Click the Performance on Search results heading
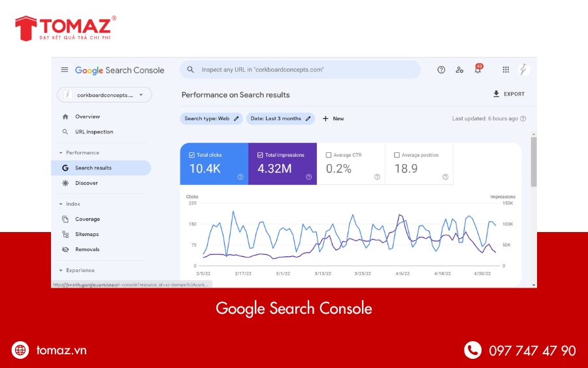This screenshot has width=588, height=368. [x=235, y=95]
